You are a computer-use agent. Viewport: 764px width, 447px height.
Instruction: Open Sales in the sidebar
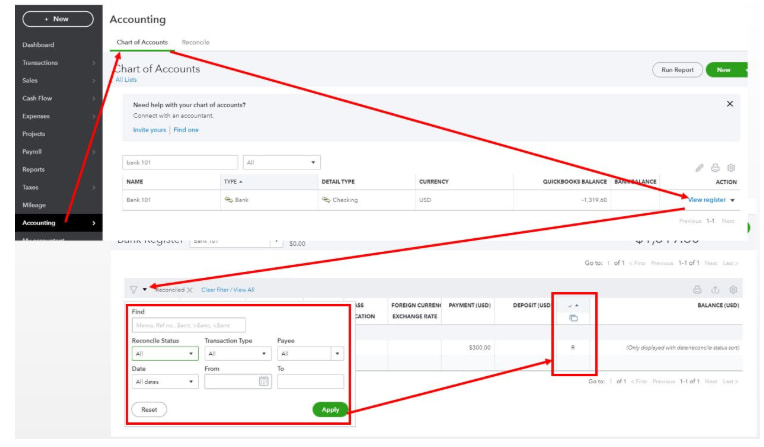tap(30, 80)
